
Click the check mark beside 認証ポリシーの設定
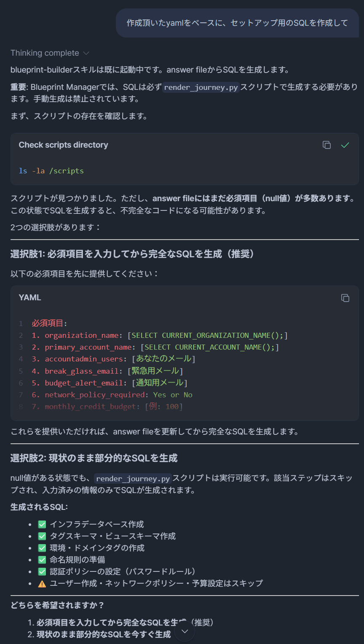pyautogui.click(x=42, y=571)
